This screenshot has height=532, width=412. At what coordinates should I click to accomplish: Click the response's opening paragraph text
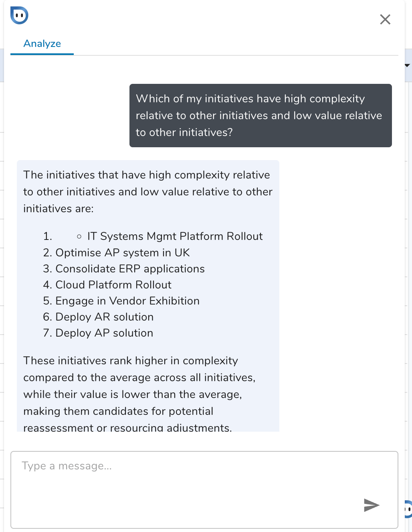147,192
